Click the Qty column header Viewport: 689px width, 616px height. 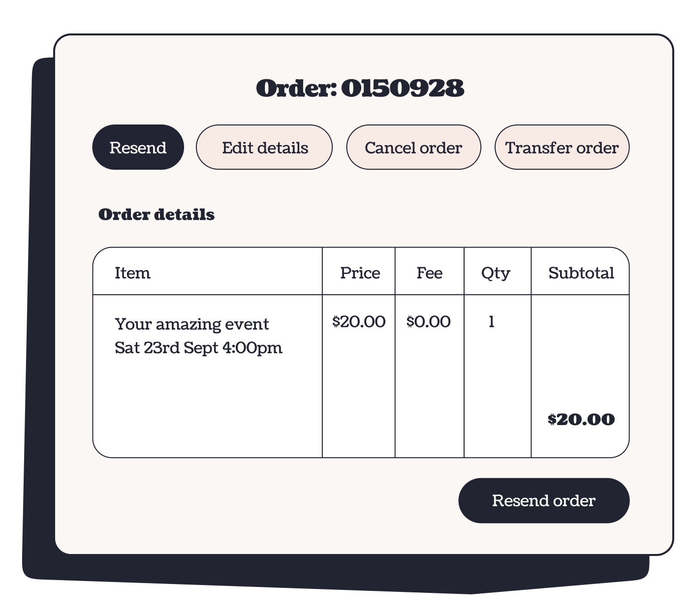[x=496, y=273]
